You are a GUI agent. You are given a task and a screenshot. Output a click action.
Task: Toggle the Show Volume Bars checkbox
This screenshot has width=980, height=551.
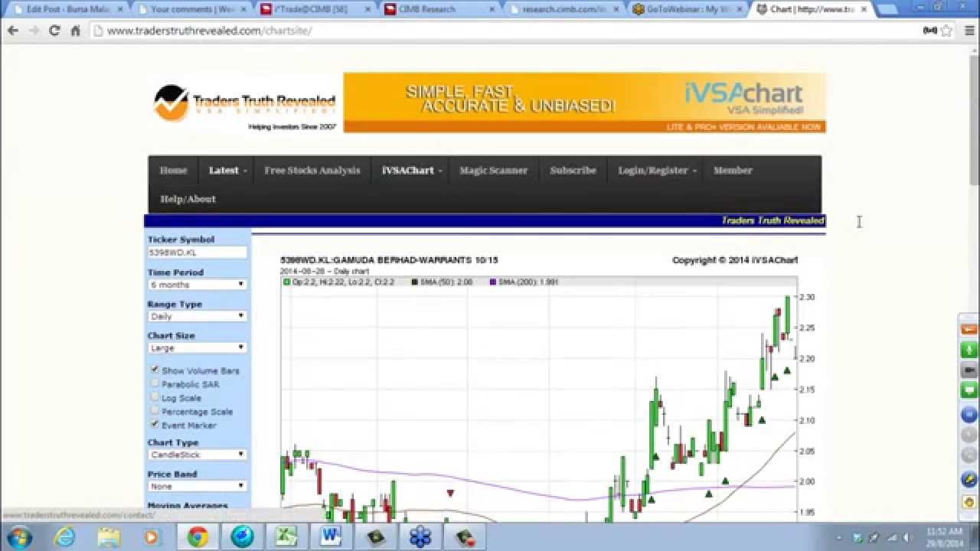tap(155, 370)
